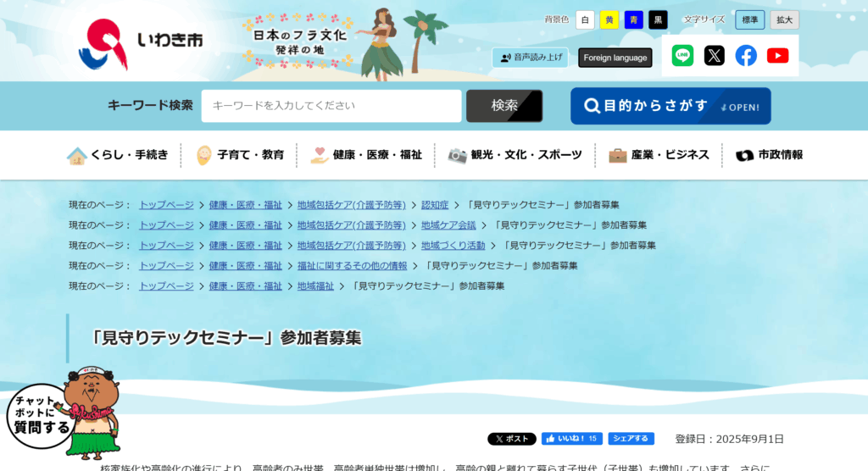Click the keyword search input field

(331, 106)
